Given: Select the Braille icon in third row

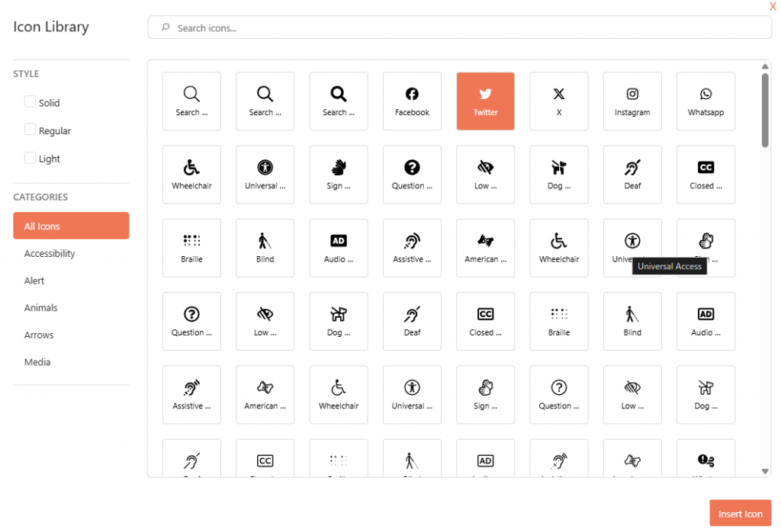Looking at the screenshot, I should (191, 248).
